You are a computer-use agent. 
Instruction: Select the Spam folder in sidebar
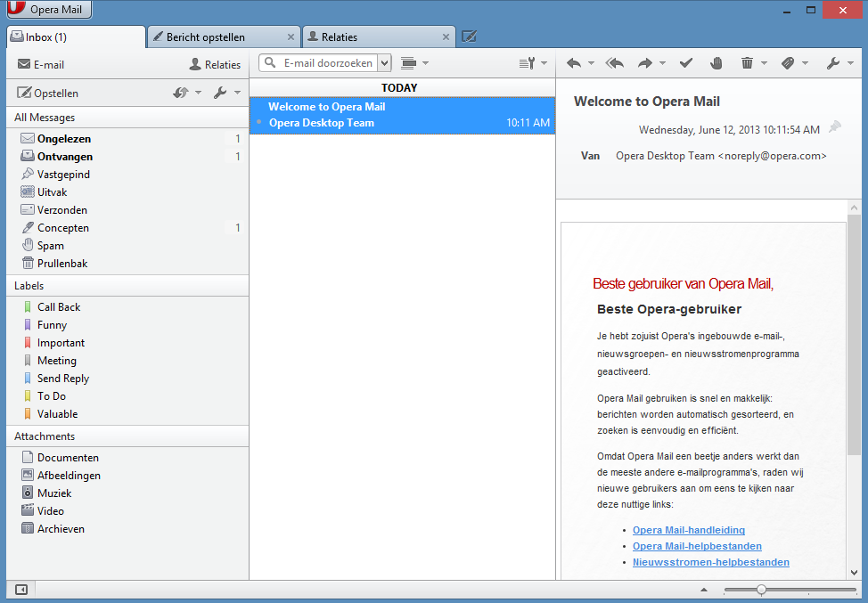pyautogui.click(x=50, y=246)
